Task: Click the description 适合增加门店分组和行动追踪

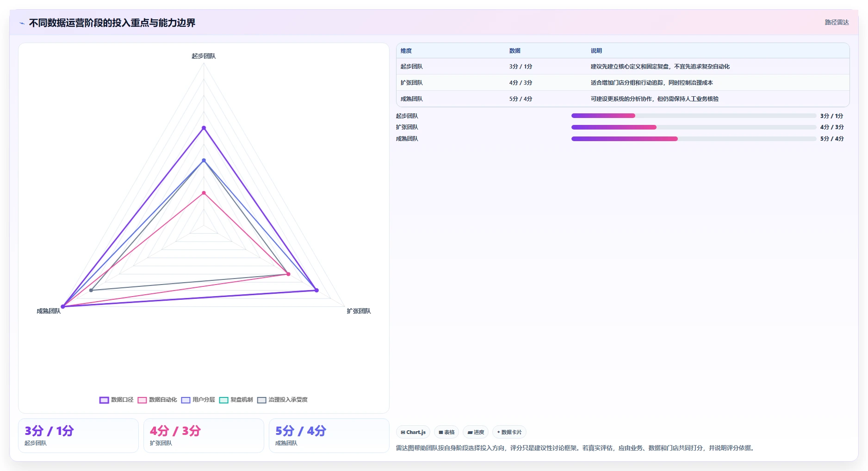Action: coord(652,83)
